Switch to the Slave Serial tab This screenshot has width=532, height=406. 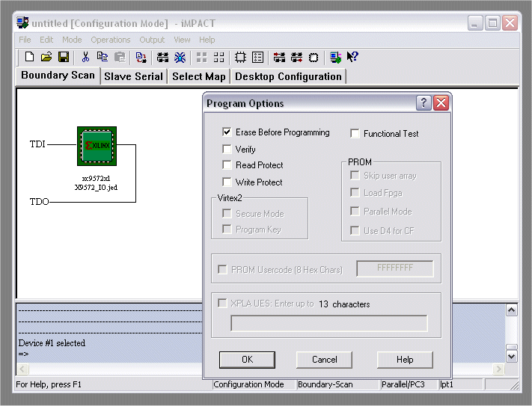(x=134, y=76)
